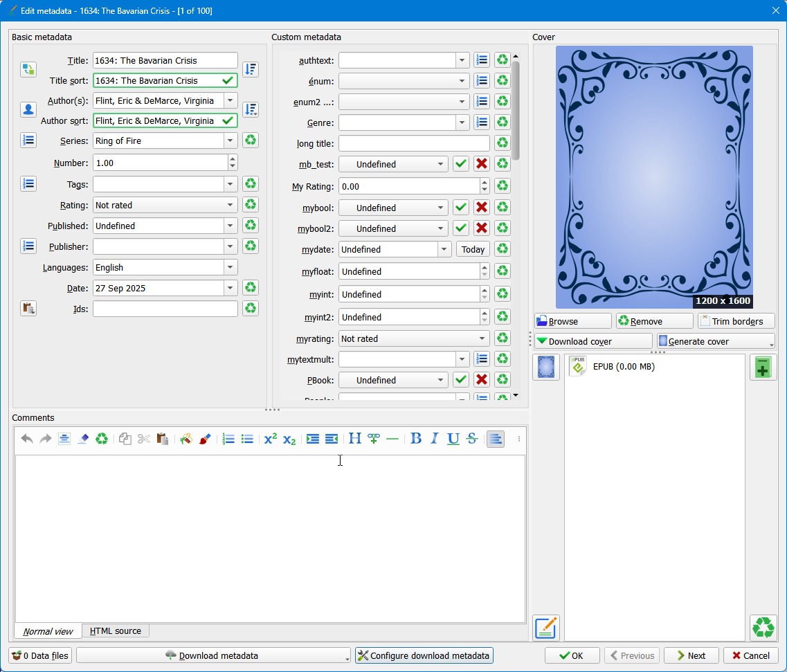Clear the Series field with recycle icon
The height and width of the screenshot is (672, 787).
(250, 140)
